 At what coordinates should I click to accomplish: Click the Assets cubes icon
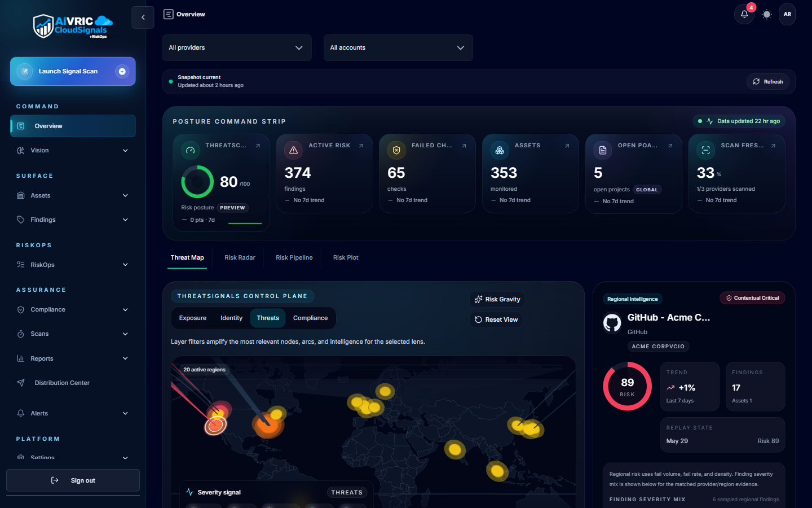(x=500, y=150)
